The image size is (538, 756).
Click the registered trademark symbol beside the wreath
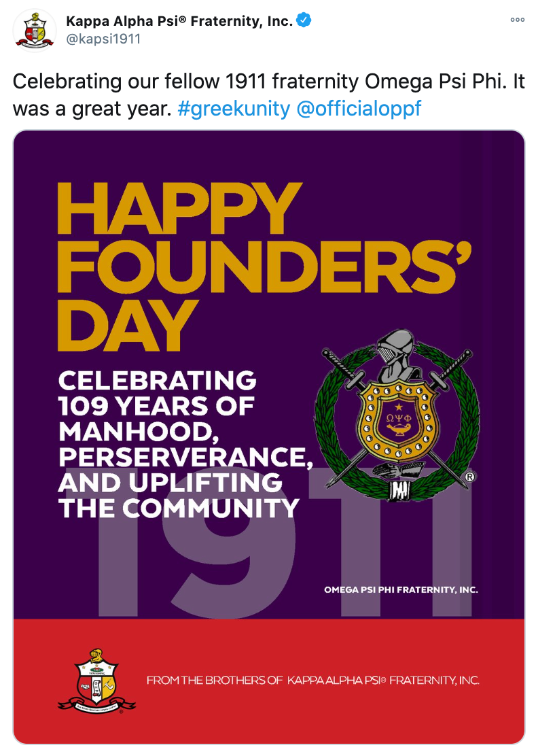pyautogui.click(x=469, y=478)
